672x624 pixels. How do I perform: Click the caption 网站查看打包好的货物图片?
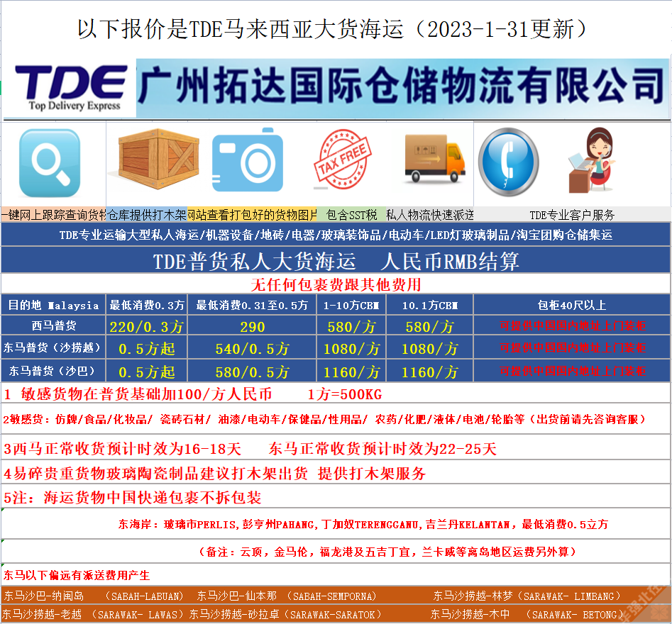pos(252,215)
